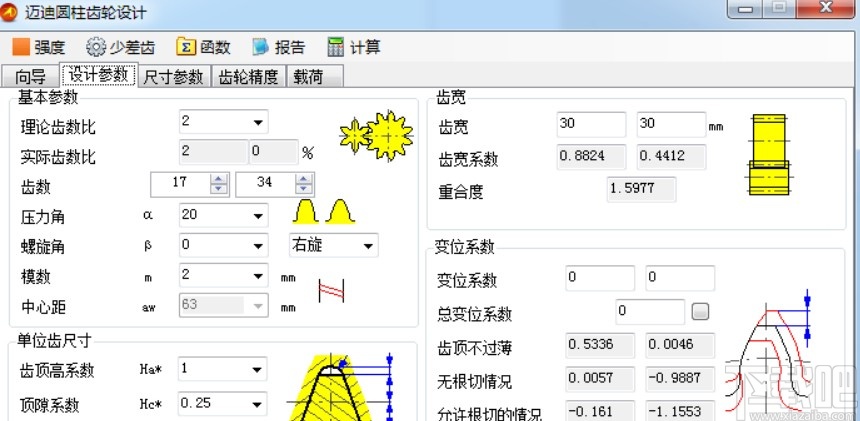Click the 齿宽系数 value 0.8824
Image resolution: width=860 pixels, height=421 pixels.
coord(591,157)
